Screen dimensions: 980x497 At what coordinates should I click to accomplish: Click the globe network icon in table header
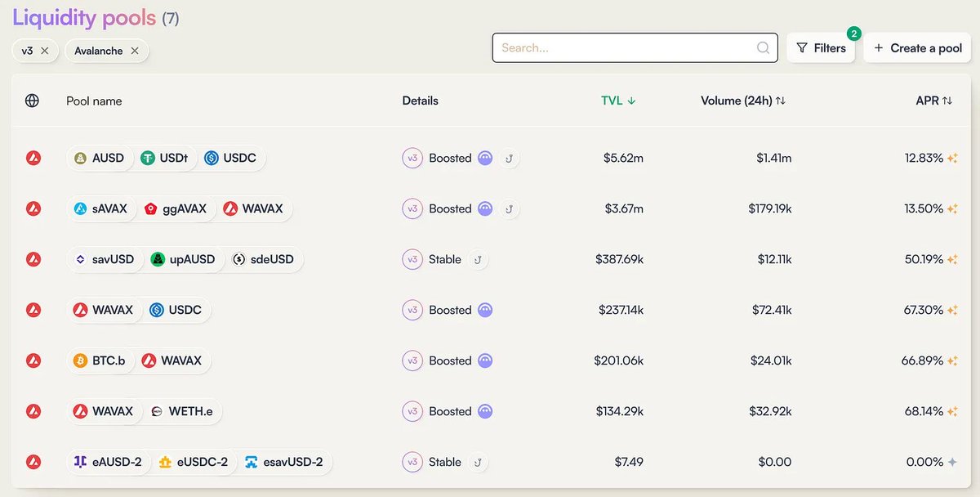point(32,101)
